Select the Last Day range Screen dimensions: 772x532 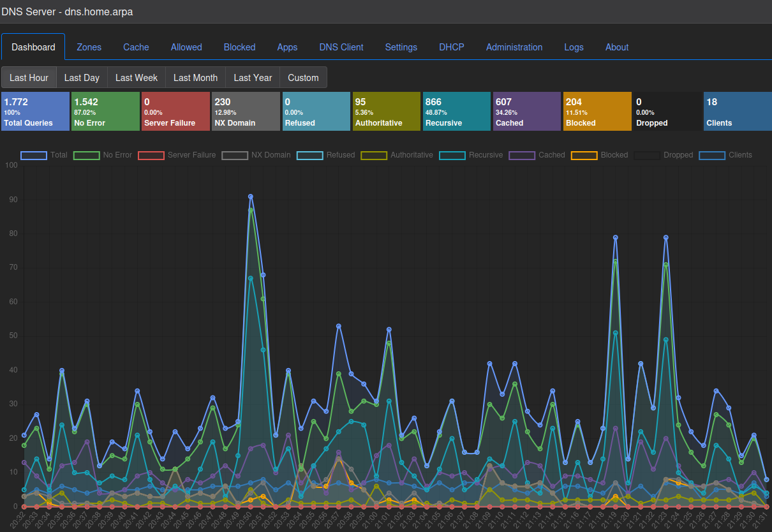coord(82,78)
